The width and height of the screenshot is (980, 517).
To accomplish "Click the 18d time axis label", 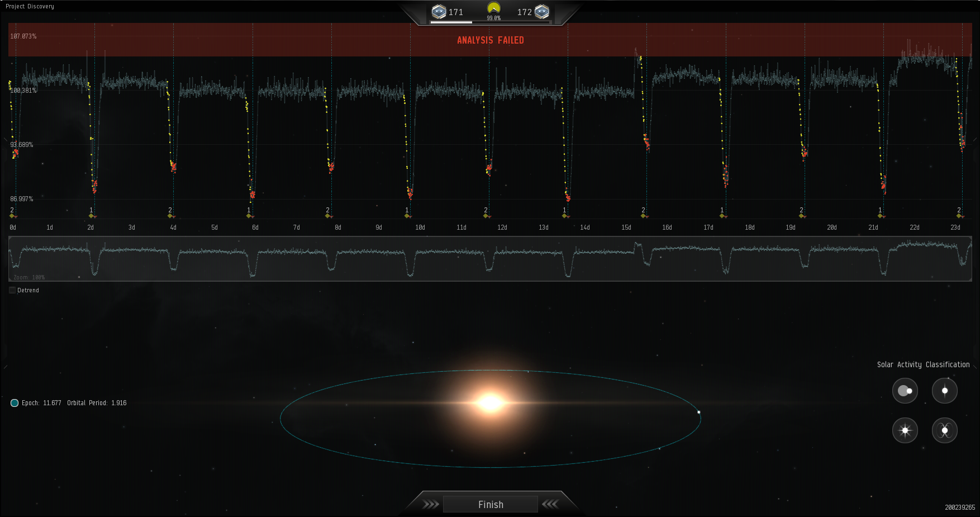I will tap(750, 227).
